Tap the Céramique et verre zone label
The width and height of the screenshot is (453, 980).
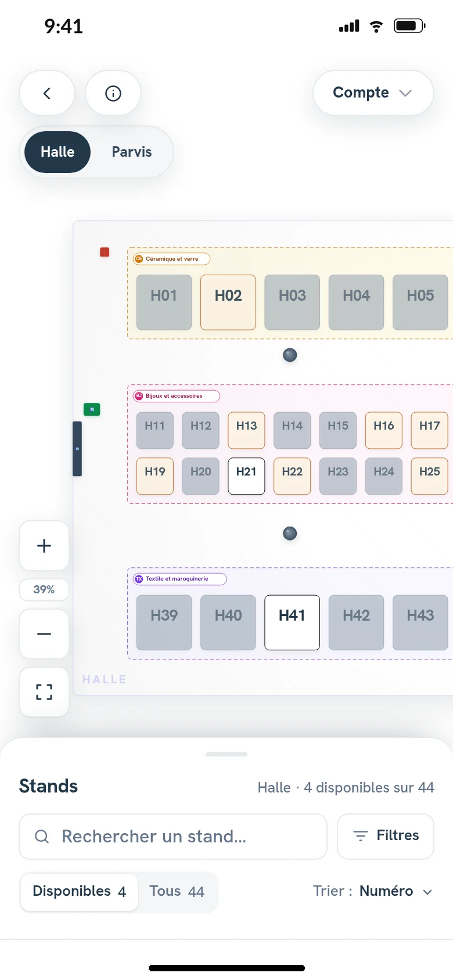tap(172, 259)
